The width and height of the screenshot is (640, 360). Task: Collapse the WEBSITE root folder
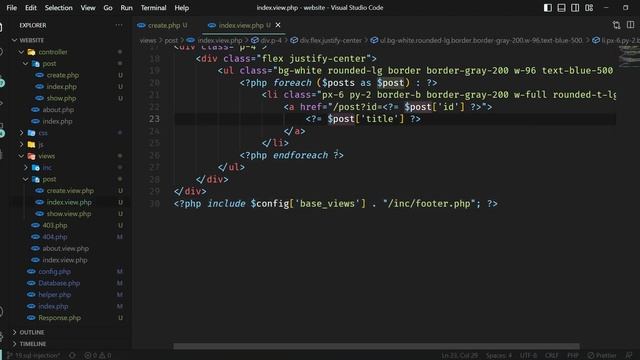click(x=15, y=40)
